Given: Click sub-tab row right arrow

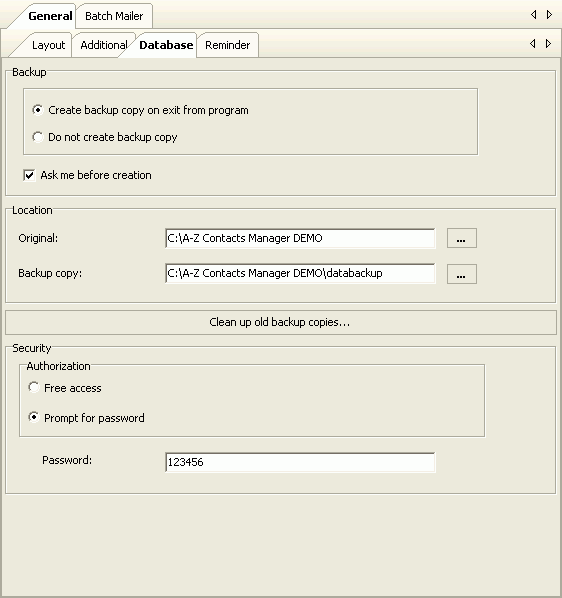Looking at the screenshot, I should (x=549, y=43).
